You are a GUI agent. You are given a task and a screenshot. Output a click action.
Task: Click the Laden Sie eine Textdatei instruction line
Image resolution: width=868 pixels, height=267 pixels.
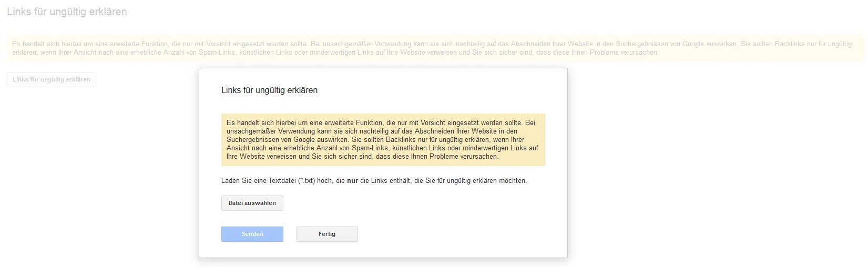coord(374,181)
